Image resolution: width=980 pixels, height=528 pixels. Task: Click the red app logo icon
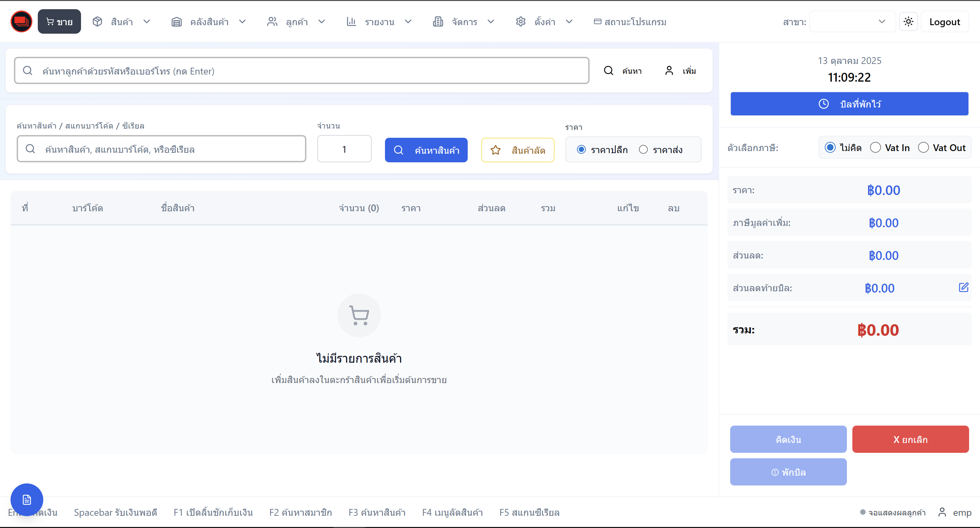pyautogui.click(x=21, y=22)
